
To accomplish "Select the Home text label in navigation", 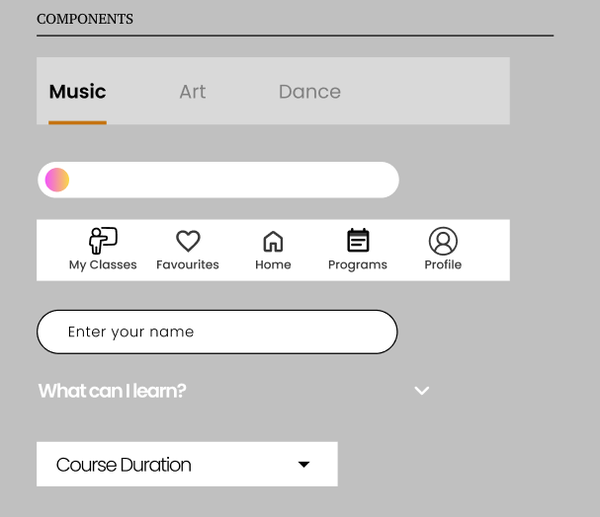I will click(x=273, y=265).
